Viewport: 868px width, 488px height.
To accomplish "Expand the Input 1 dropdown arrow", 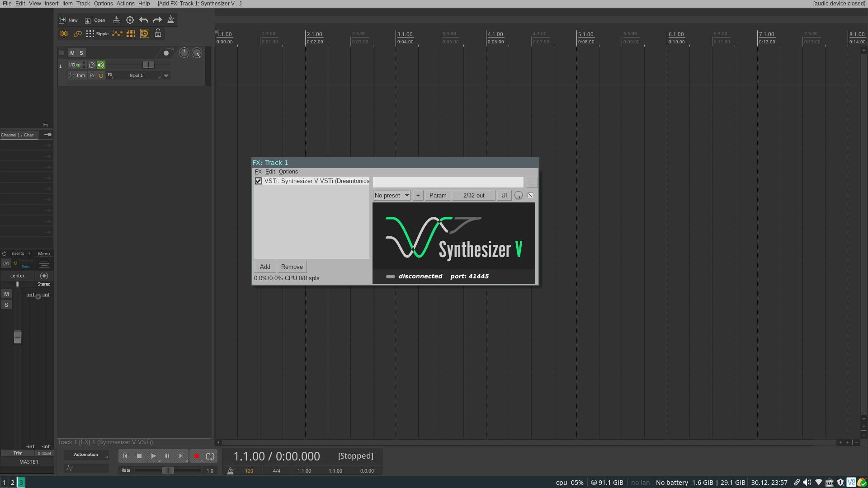I will pos(166,76).
